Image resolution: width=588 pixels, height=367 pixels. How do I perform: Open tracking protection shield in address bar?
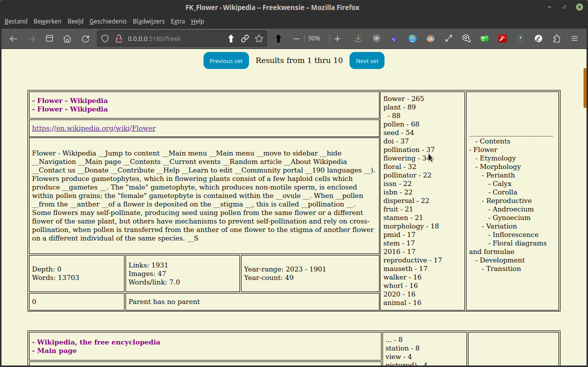105,38
